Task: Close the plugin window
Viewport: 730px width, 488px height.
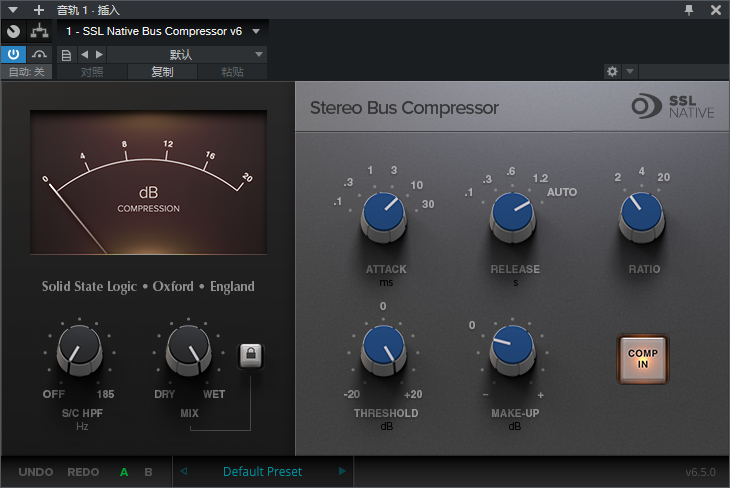Action: click(716, 10)
